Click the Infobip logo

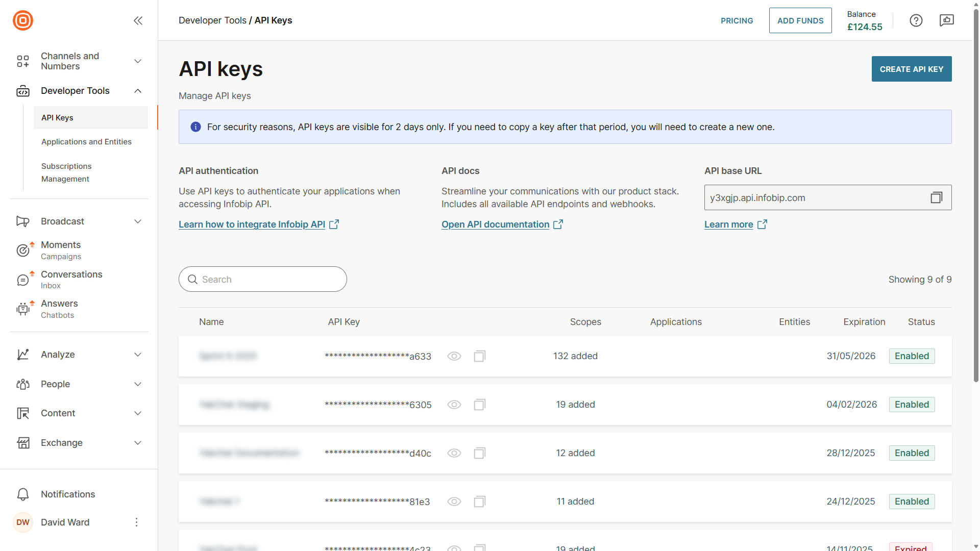23,20
